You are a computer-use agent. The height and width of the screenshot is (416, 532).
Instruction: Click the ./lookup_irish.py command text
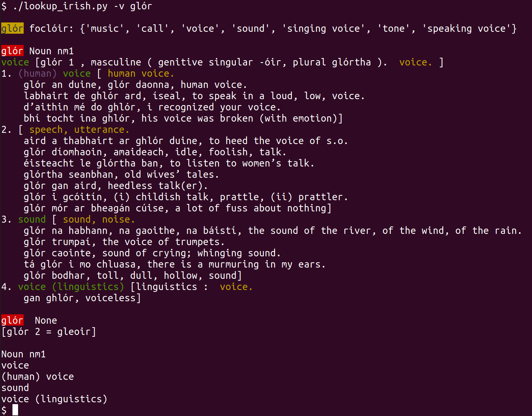(x=60, y=6)
